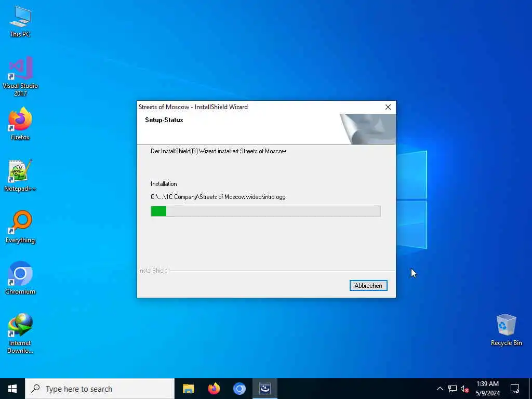
Task: Launch Firefox from the taskbar
Action: 214,389
